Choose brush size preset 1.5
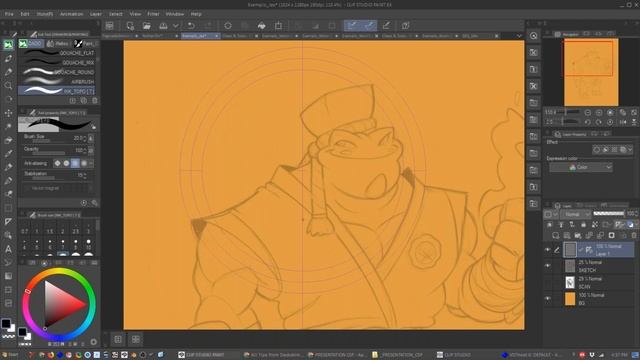The width and height of the screenshot is (640, 360). pos(50,228)
